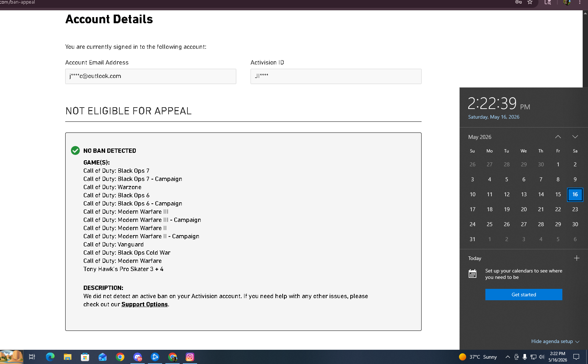This screenshot has width=588, height=364.
Task: Click the agenda calendar icon
Action: 473,274
